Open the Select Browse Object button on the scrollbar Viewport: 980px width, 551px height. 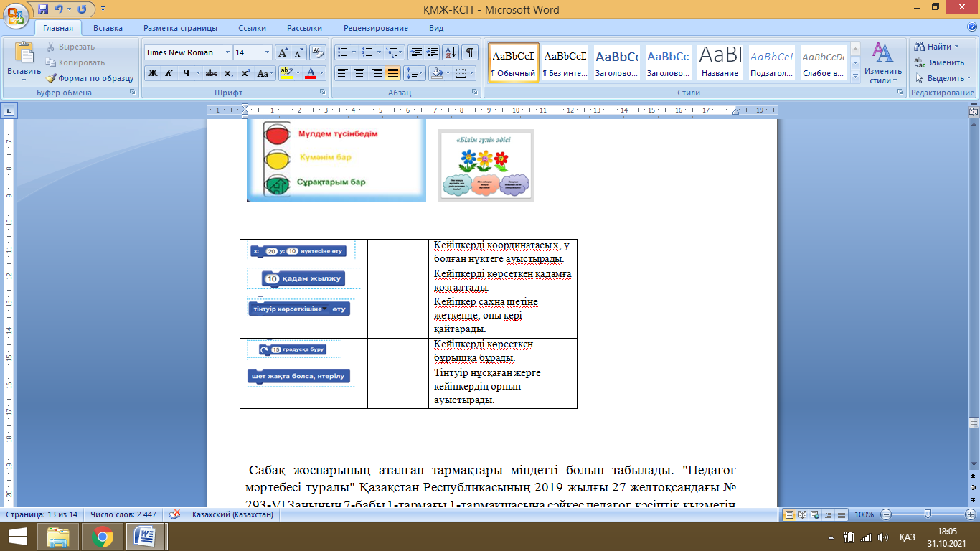974,488
